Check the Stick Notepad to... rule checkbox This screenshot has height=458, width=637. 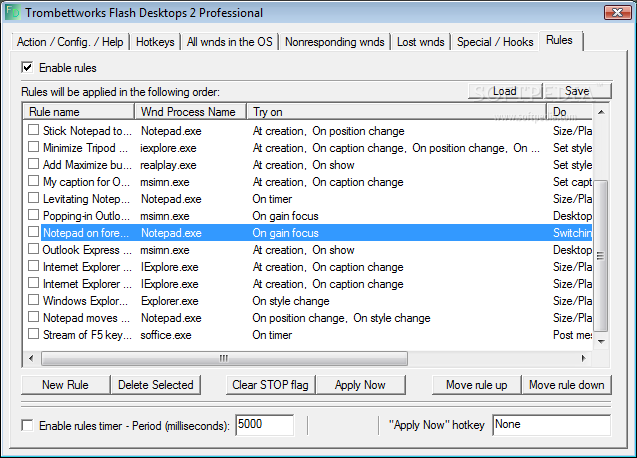pos(33,130)
